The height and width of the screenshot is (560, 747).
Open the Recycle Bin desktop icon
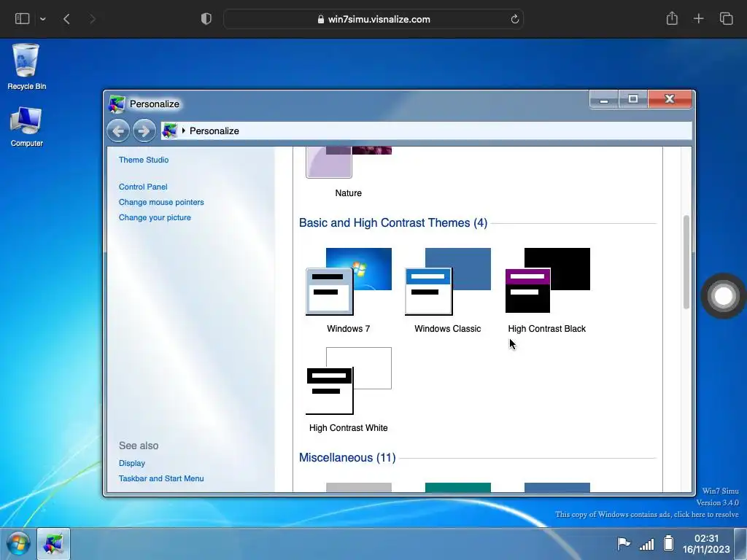coord(26,66)
